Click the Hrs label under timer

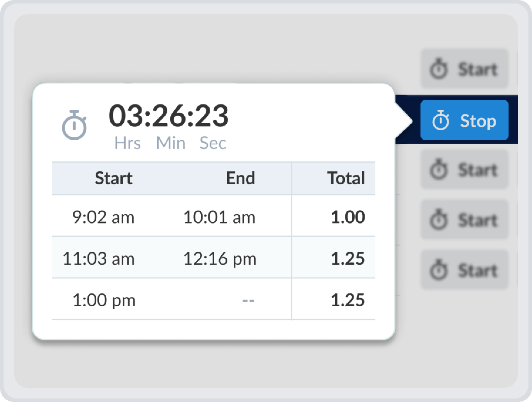coord(127,143)
